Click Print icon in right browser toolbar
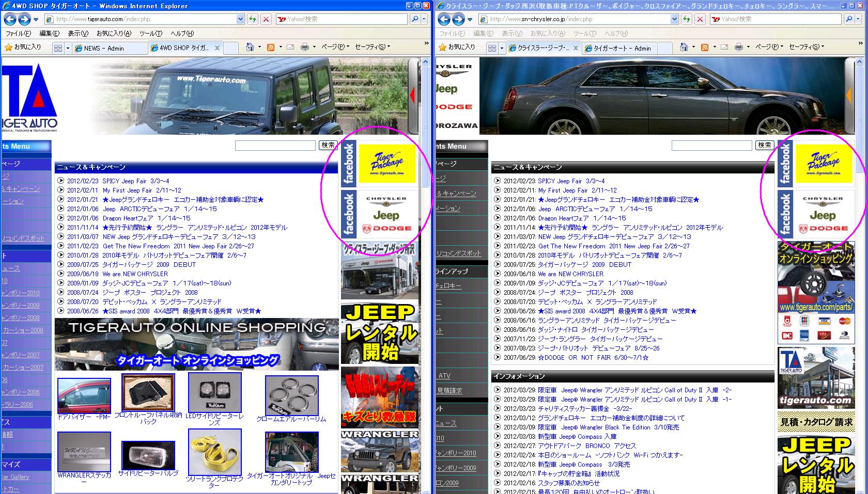The height and width of the screenshot is (494, 868). click(739, 47)
